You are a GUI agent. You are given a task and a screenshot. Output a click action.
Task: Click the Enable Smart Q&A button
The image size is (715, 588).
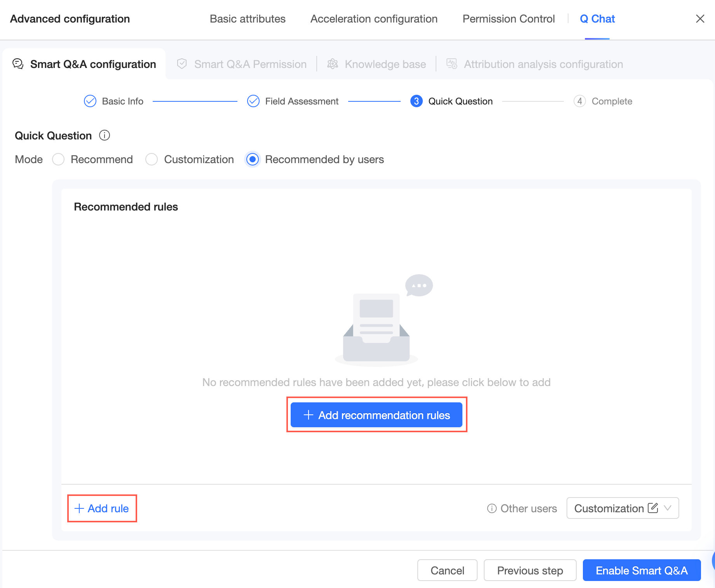(x=641, y=570)
